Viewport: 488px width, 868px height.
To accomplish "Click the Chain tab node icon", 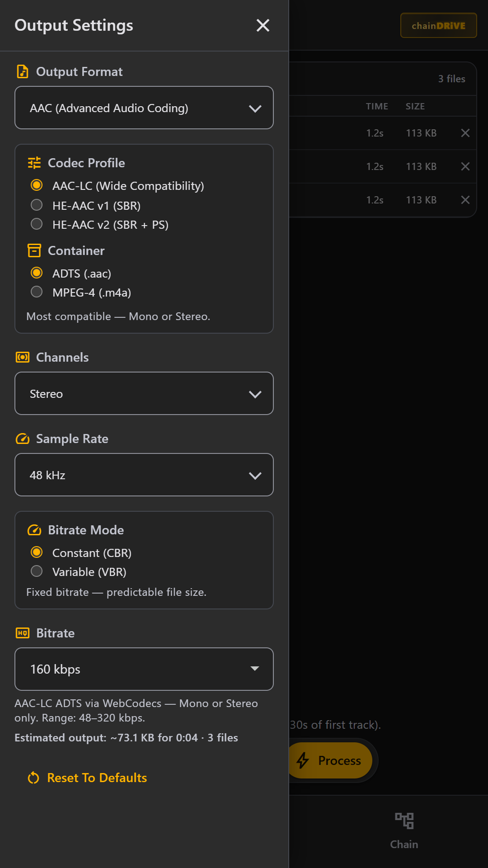I will pyautogui.click(x=404, y=821).
